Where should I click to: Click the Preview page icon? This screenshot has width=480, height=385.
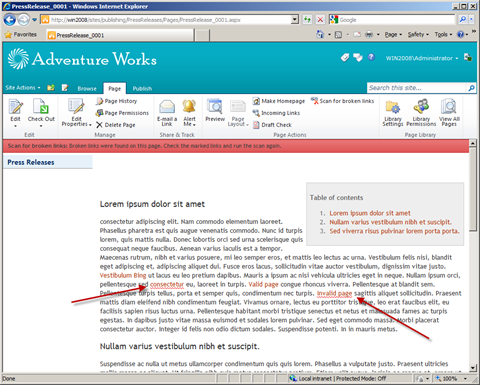(215, 107)
